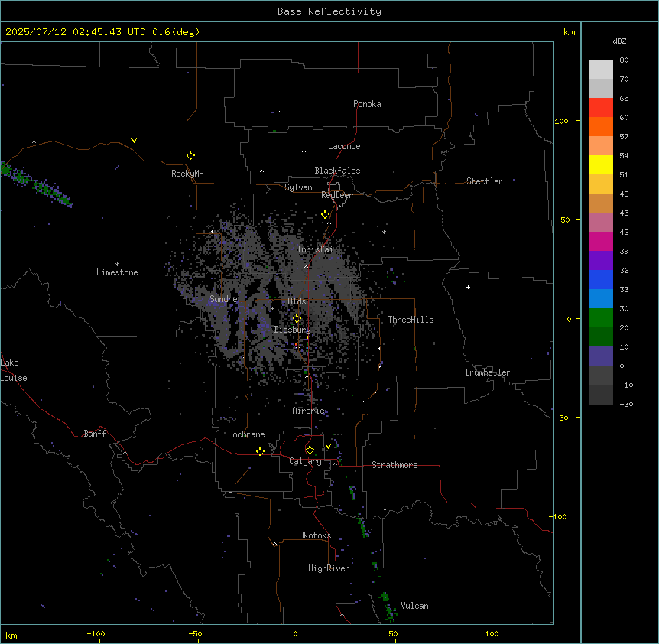Click the 80 value on dBZ scale
Viewport: 659px width, 644px height.
pyautogui.click(x=624, y=60)
